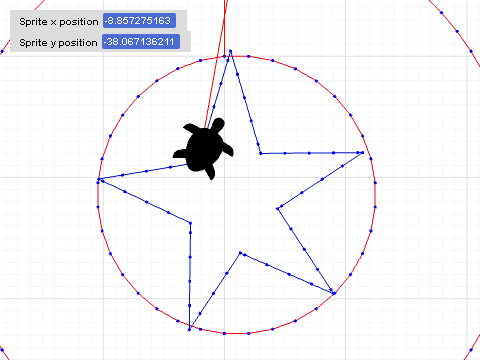Click the left tip of the blue star
The image size is (480, 360).
coord(98,180)
